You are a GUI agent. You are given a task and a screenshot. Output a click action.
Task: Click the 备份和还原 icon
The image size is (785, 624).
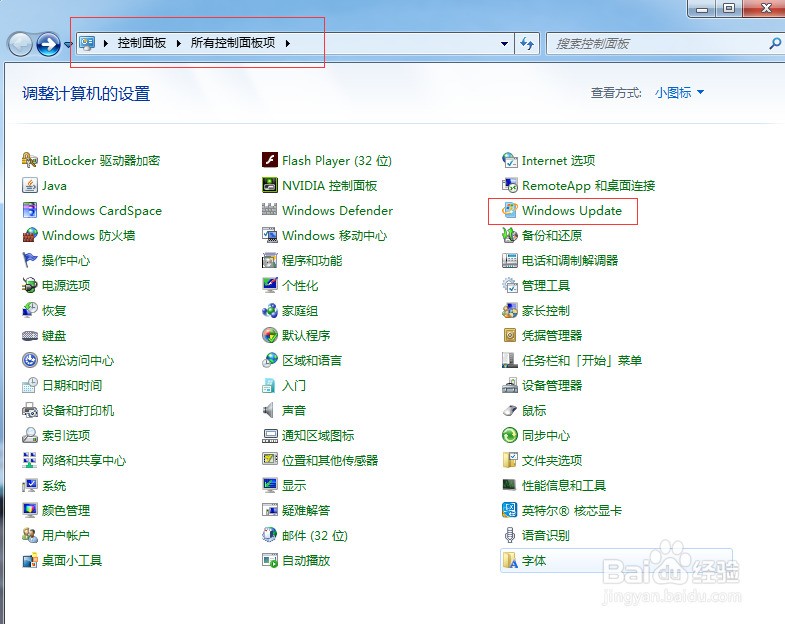click(x=510, y=235)
